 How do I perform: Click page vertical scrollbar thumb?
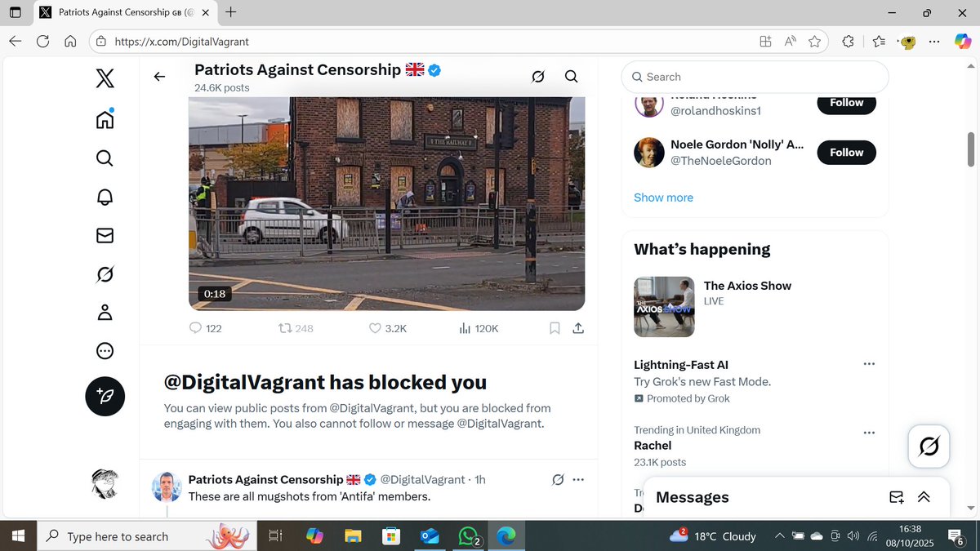971,149
